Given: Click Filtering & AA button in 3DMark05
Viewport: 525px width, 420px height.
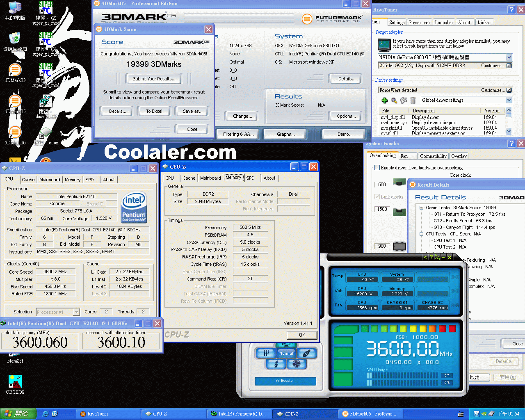Looking at the screenshot, I should 238,134.
